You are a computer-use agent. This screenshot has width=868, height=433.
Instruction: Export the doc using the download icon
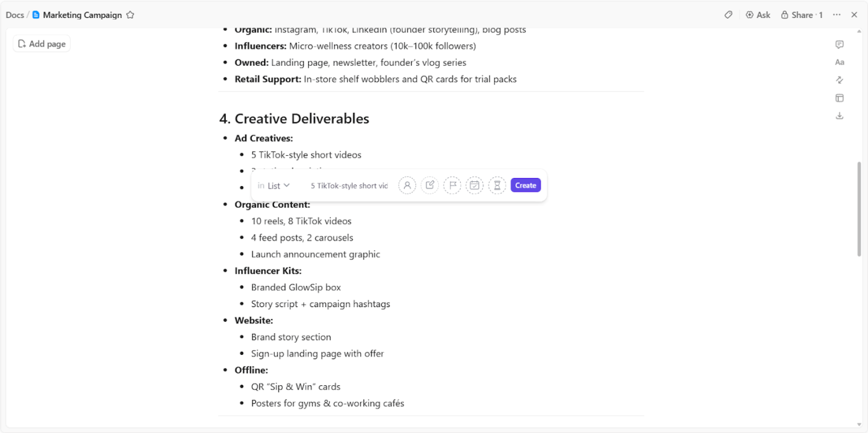tap(839, 115)
